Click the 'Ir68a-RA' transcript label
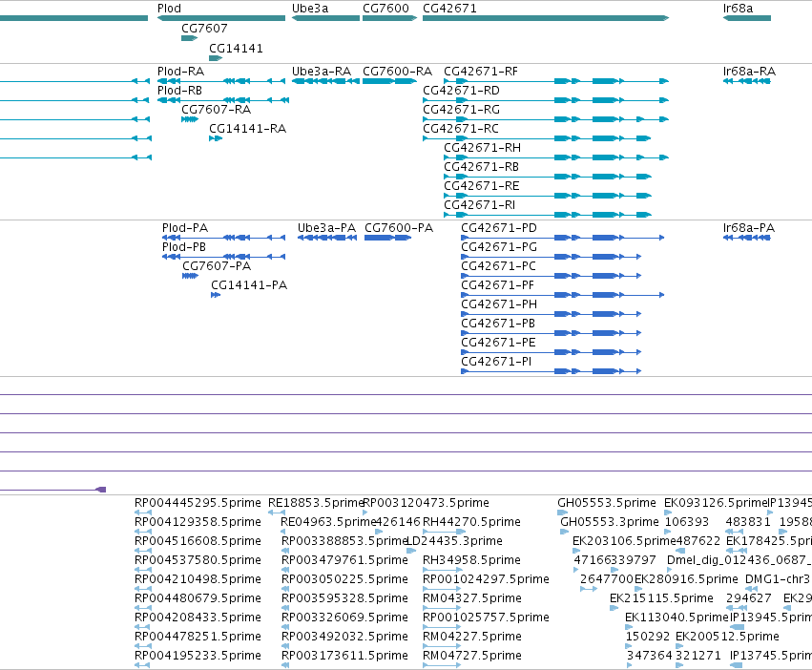 click(x=749, y=71)
